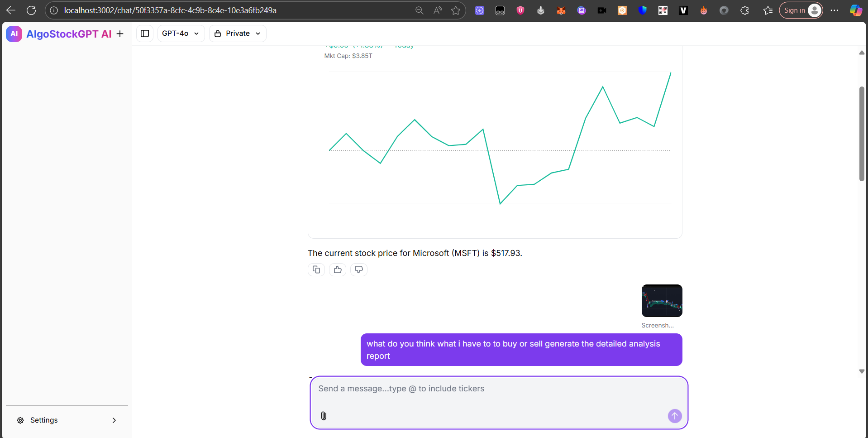Send message with purple arrow button
This screenshot has height=438, width=868.
(x=675, y=416)
